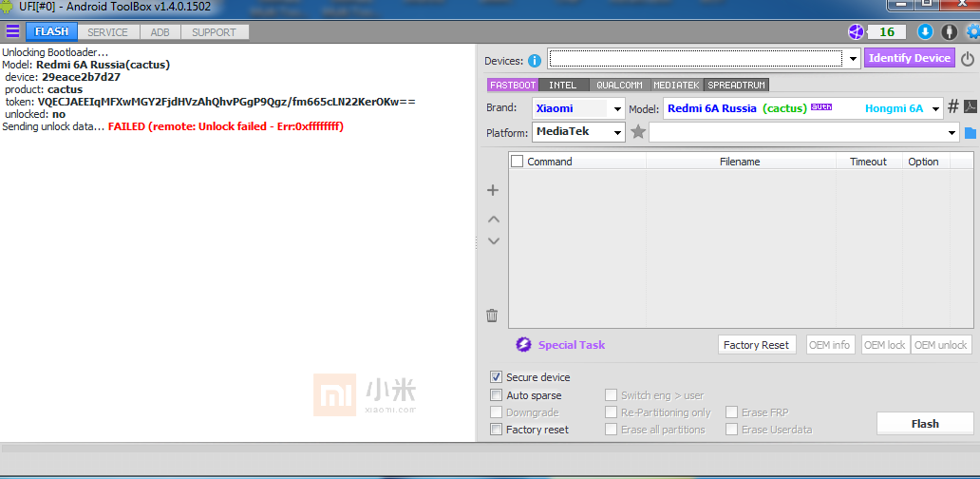Click the green 16 counter box

[x=887, y=32]
